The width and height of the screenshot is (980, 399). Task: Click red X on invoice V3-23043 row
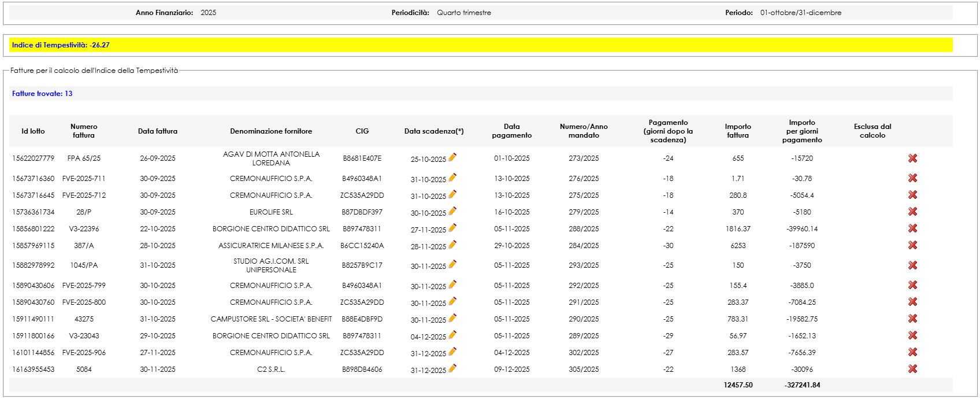pyautogui.click(x=912, y=335)
